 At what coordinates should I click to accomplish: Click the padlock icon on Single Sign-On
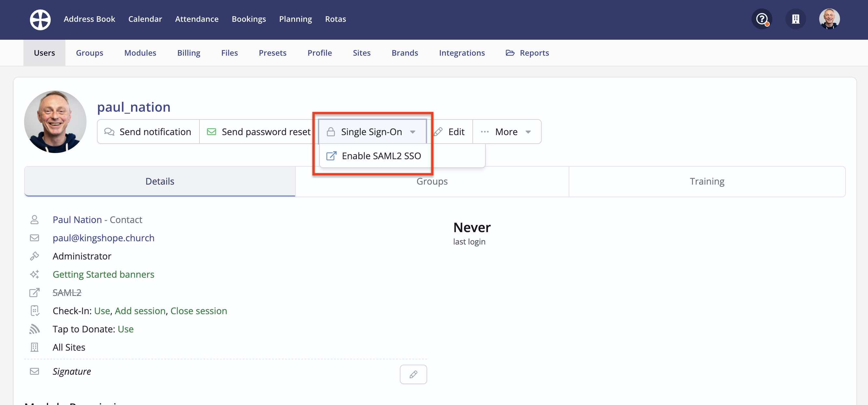pos(331,132)
